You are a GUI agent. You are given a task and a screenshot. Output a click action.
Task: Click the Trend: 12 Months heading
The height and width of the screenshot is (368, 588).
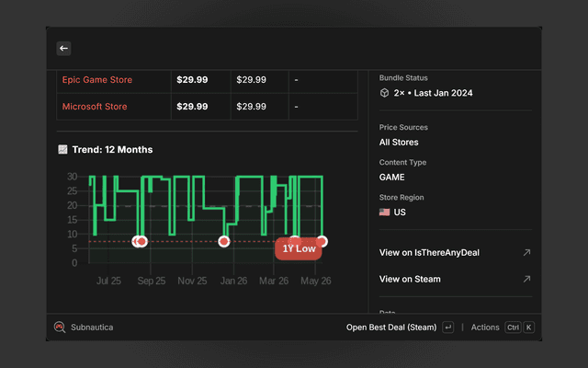click(x=112, y=149)
